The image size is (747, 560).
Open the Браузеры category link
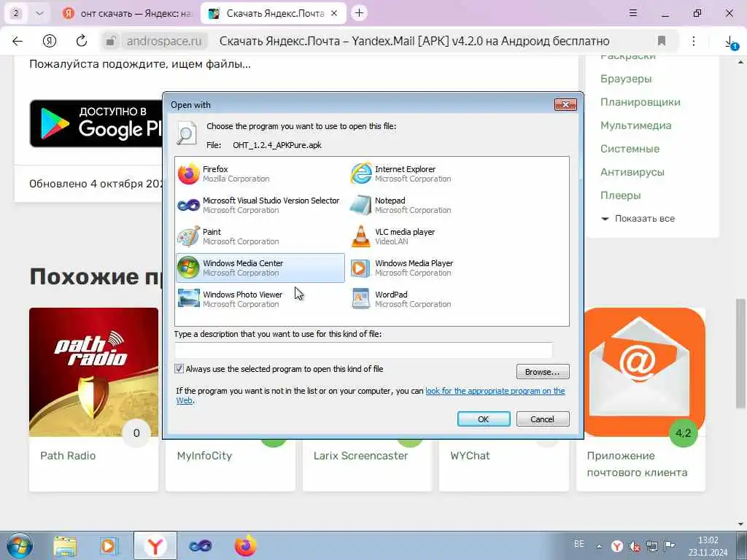[x=626, y=79]
